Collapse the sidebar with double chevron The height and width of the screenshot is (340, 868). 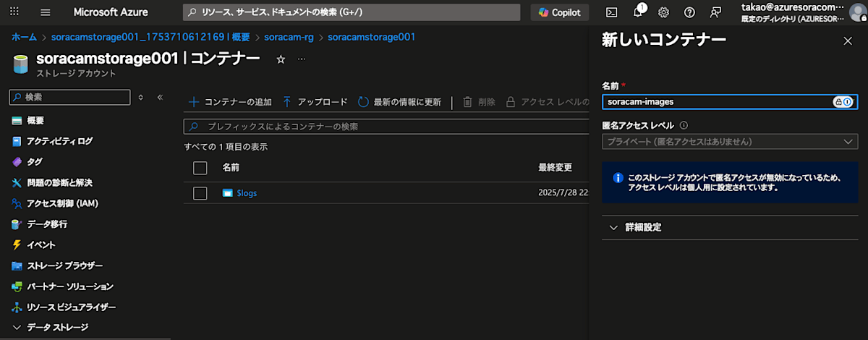[x=160, y=97]
